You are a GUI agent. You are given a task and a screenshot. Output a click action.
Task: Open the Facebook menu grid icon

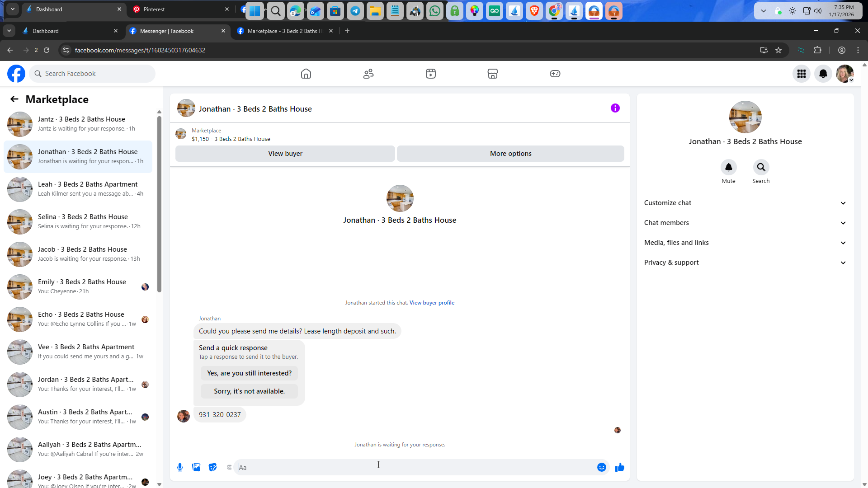click(x=801, y=74)
